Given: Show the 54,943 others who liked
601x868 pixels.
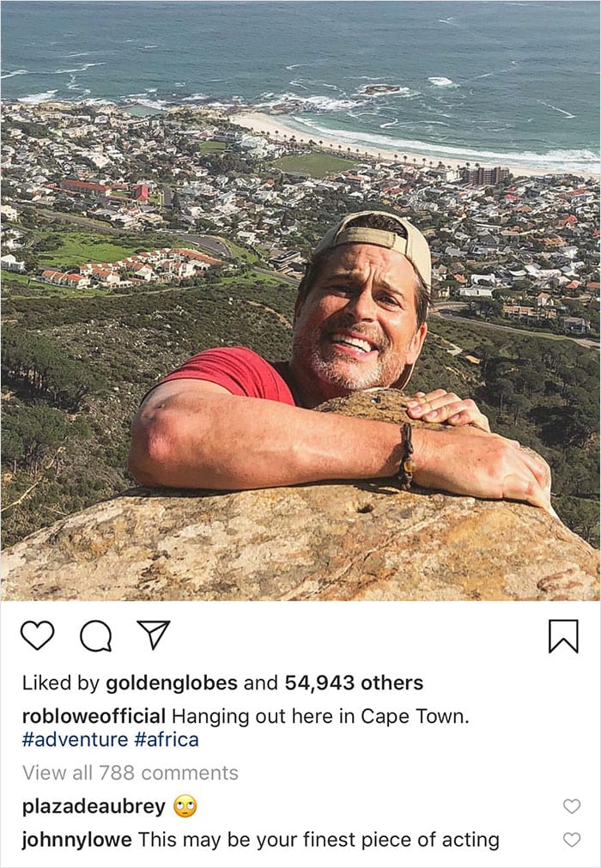Looking at the screenshot, I should [x=354, y=683].
